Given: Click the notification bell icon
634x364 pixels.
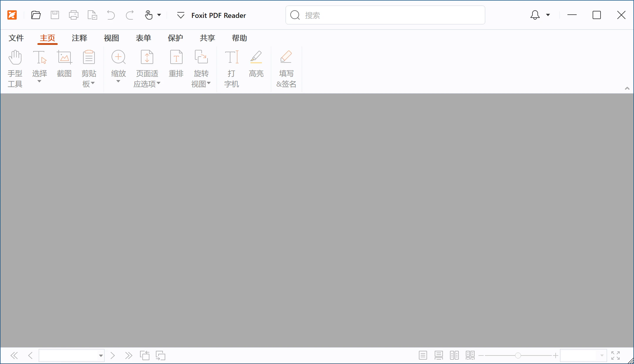Looking at the screenshot, I should tap(535, 15).
